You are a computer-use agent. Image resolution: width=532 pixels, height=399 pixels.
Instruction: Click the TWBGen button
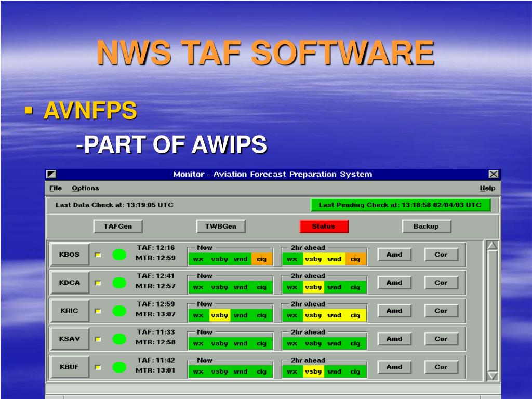pyautogui.click(x=220, y=227)
